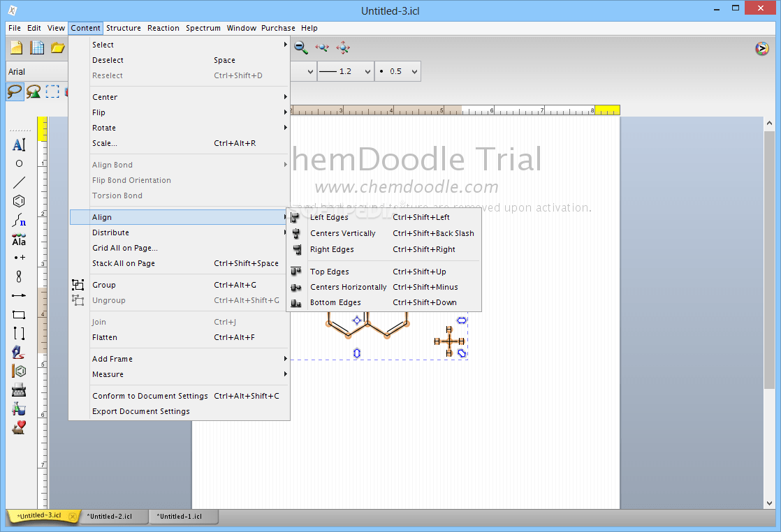Switch to Untitled-1.icl tab
The height and width of the screenshot is (532, 781).
tap(184, 517)
